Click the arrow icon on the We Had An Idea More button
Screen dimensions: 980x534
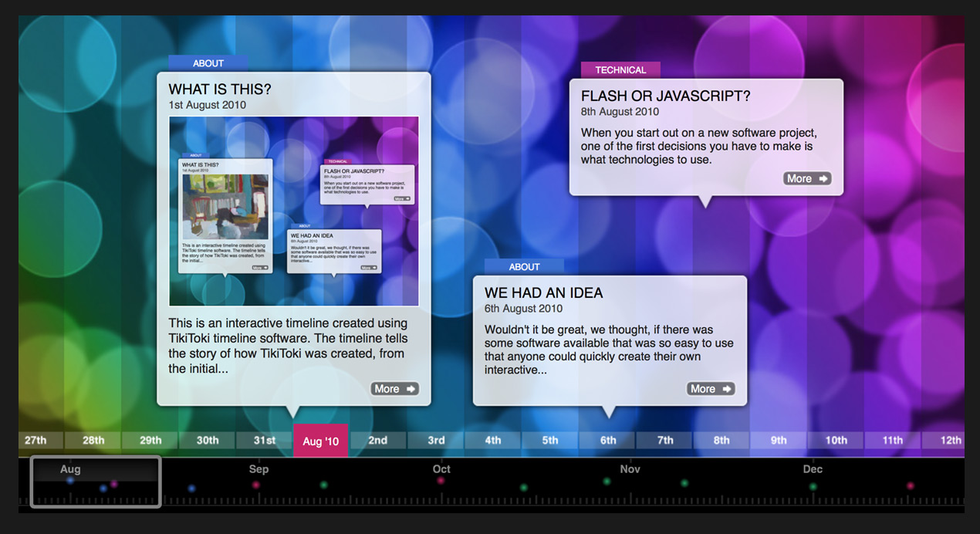726,388
